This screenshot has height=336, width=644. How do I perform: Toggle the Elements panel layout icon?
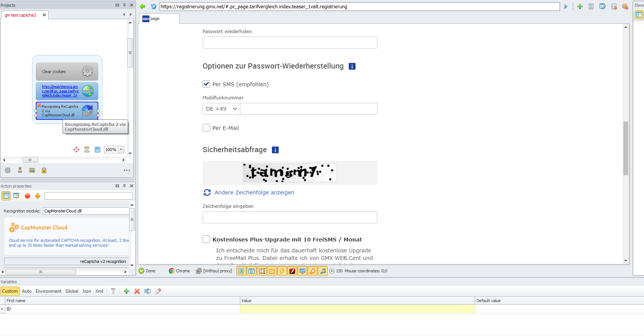(x=639, y=15)
